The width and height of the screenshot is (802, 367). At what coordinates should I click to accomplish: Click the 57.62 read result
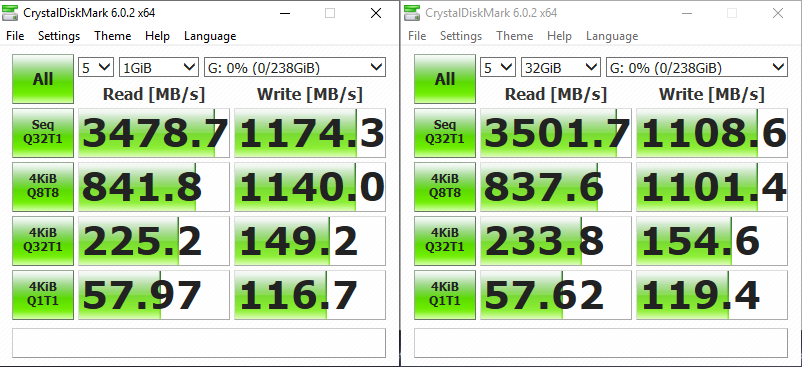556,295
